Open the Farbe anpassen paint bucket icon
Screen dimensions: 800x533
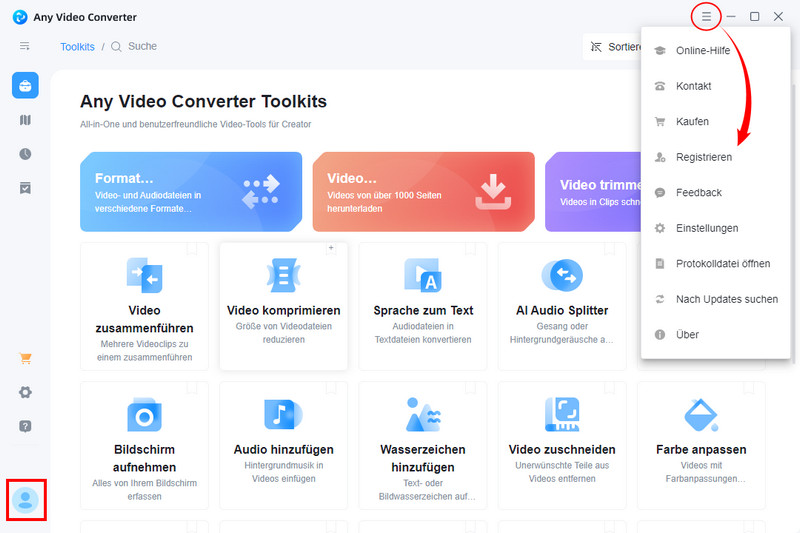[702, 415]
